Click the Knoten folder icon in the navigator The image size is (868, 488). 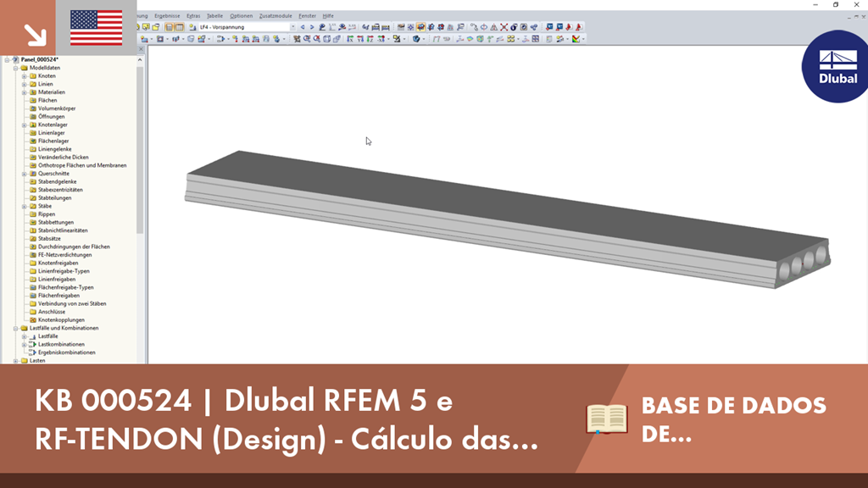33,75
